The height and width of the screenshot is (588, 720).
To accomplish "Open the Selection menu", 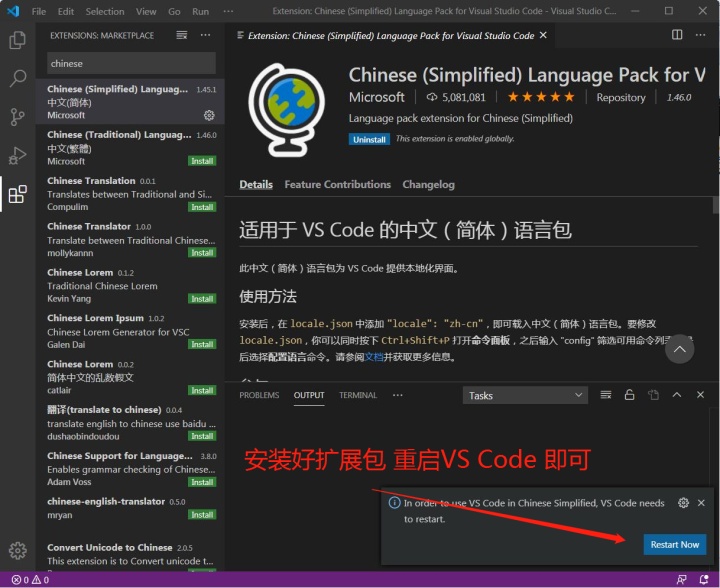I will (105, 11).
